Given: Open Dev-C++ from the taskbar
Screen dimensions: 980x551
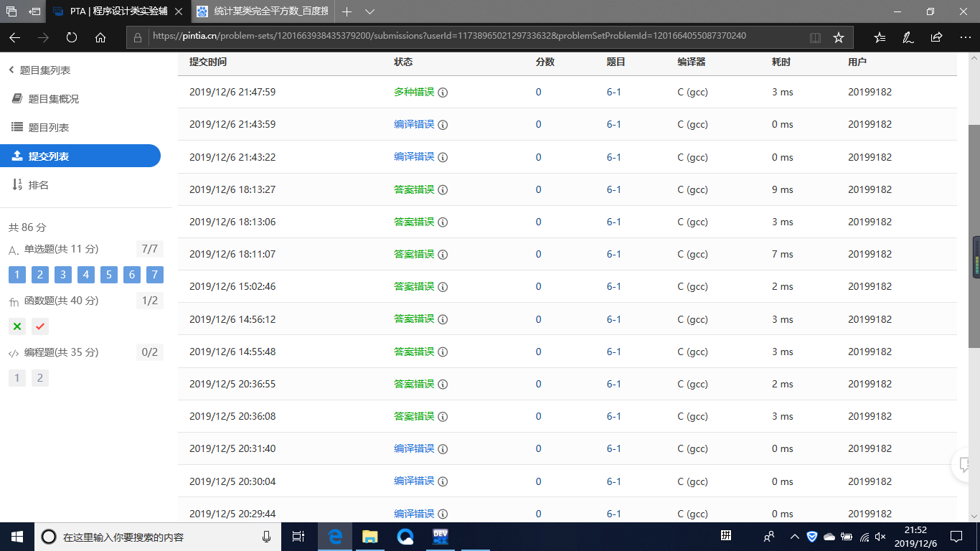Looking at the screenshot, I should (x=440, y=537).
